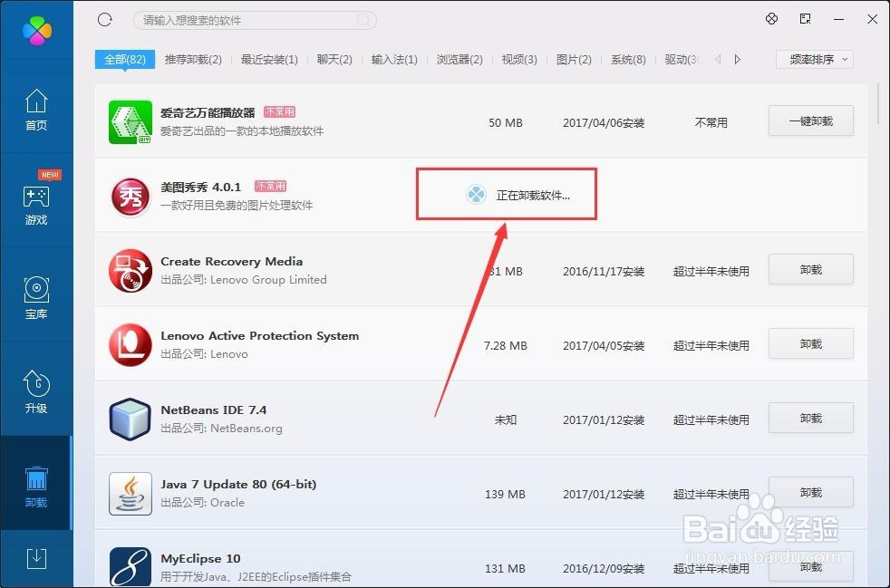Focus the software search input field

(255, 21)
